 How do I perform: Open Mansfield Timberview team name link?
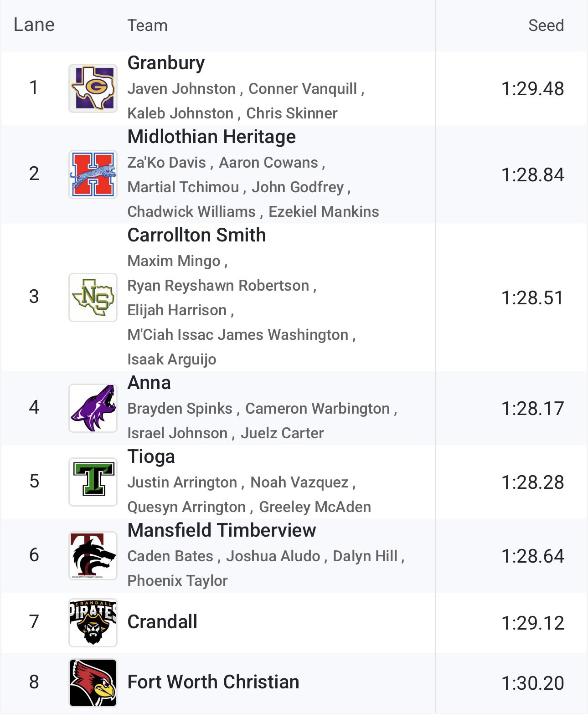click(222, 530)
